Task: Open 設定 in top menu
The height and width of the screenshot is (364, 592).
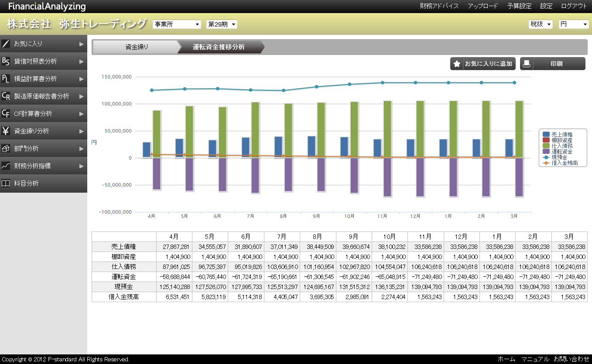Action: (x=546, y=6)
